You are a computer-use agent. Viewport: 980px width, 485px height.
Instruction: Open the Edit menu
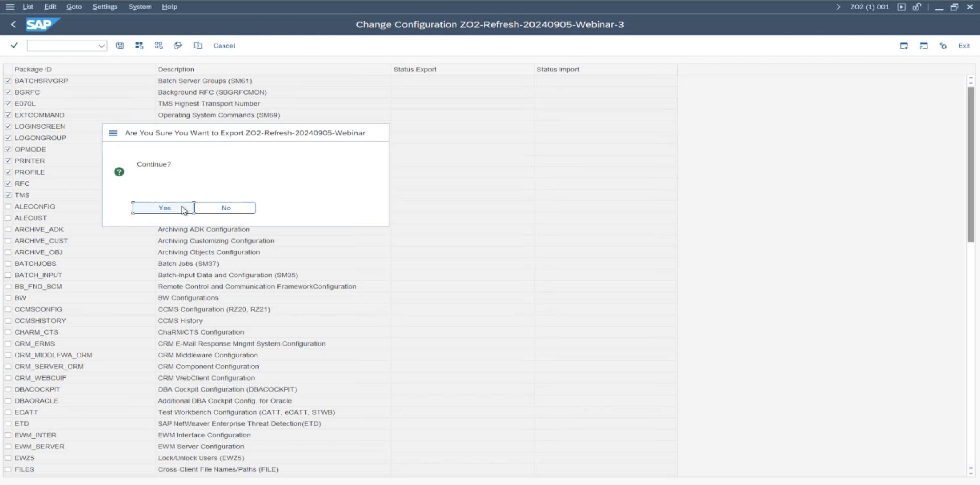click(50, 7)
